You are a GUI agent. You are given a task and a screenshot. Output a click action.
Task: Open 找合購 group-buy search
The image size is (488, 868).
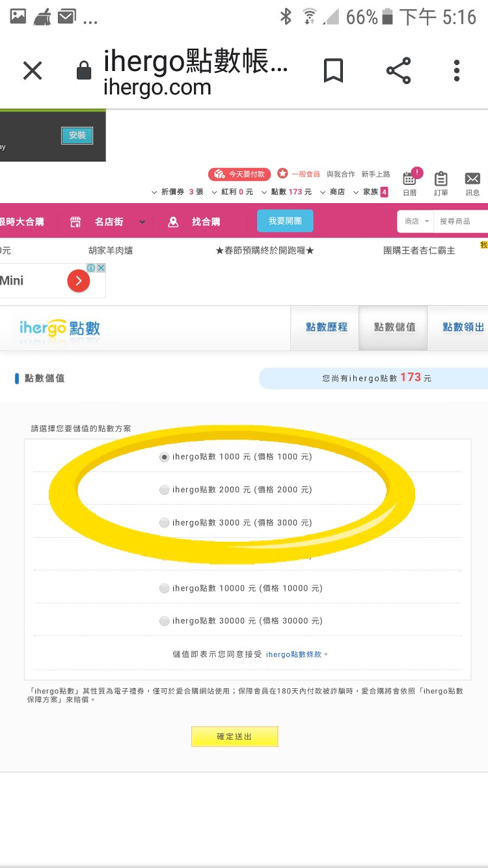(194, 222)
